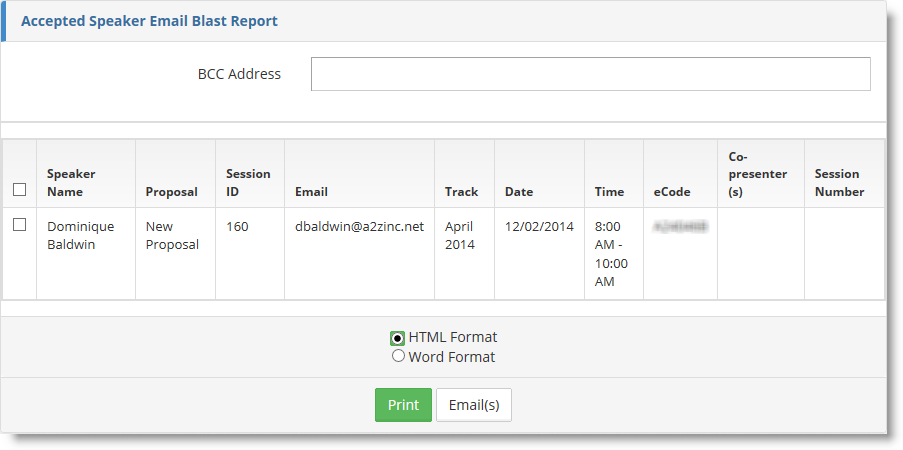
Task: Choose the Word Format radio option
Action: click(x=398, y=356)
